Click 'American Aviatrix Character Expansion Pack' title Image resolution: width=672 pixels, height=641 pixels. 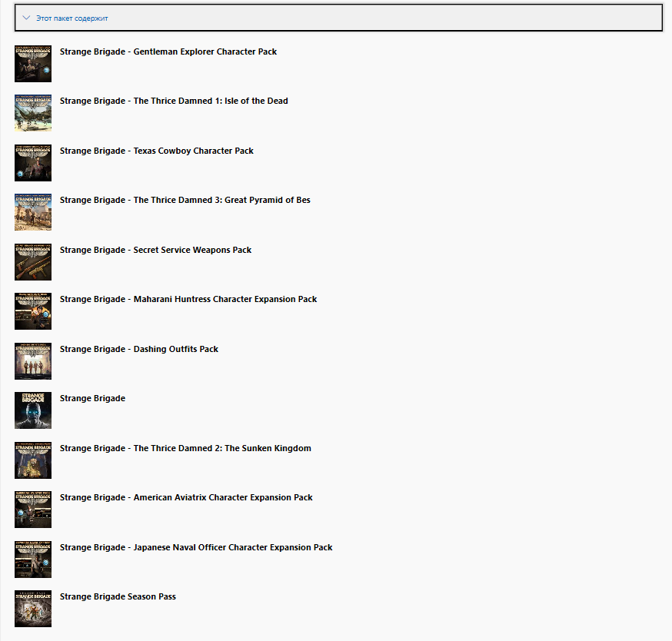(186, 497)
